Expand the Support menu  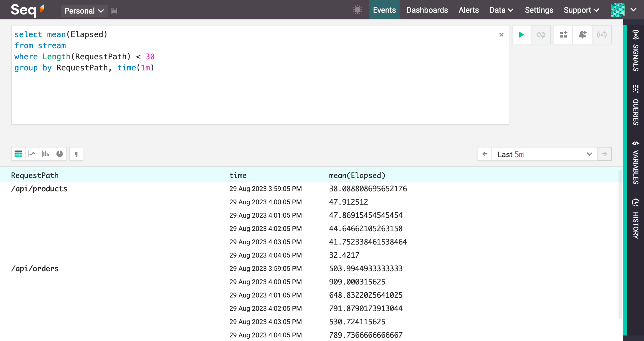point(581,10)
